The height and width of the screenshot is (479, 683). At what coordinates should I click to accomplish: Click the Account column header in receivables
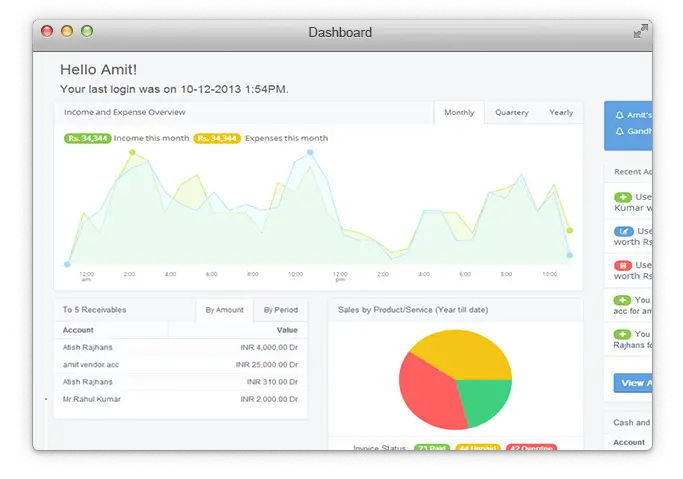click(x=78, y=330)
